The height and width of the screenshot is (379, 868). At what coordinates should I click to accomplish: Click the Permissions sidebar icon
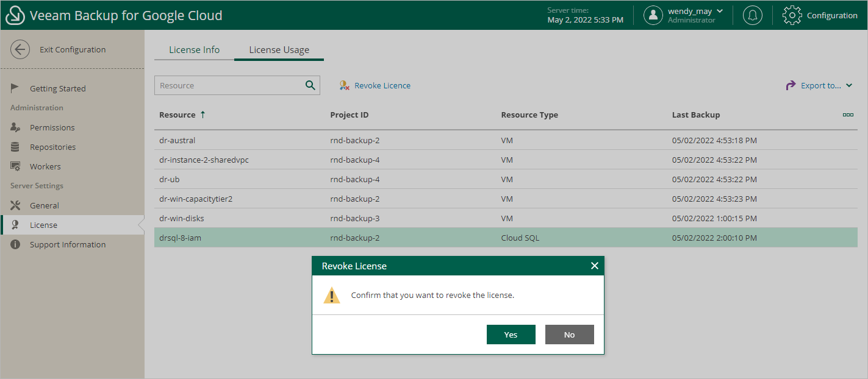[x=16, y=127]
